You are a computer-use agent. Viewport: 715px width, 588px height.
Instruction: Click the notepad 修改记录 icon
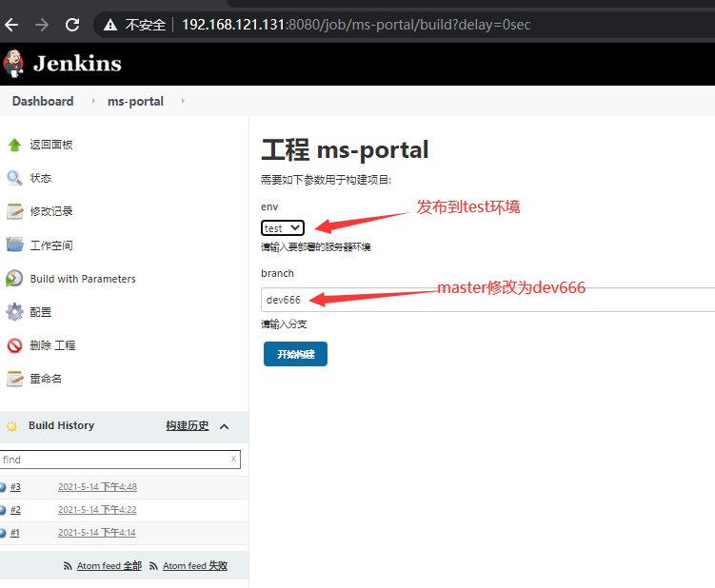pyautogui.click(x=14, y=211)
